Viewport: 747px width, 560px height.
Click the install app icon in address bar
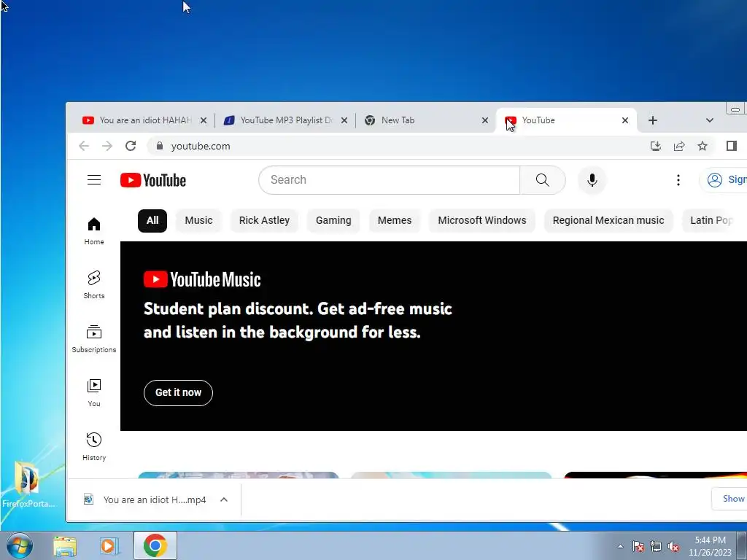coord(656,146)
